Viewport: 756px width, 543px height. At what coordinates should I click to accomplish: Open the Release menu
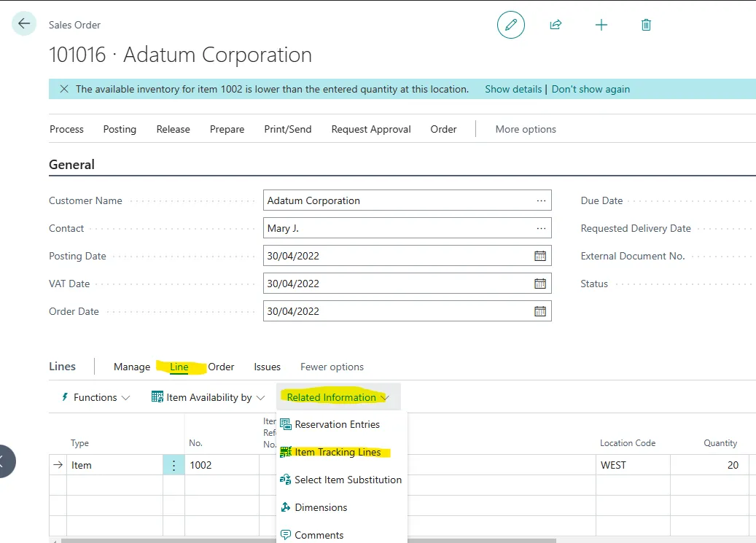pyautogui.click(x=173, y=129)
